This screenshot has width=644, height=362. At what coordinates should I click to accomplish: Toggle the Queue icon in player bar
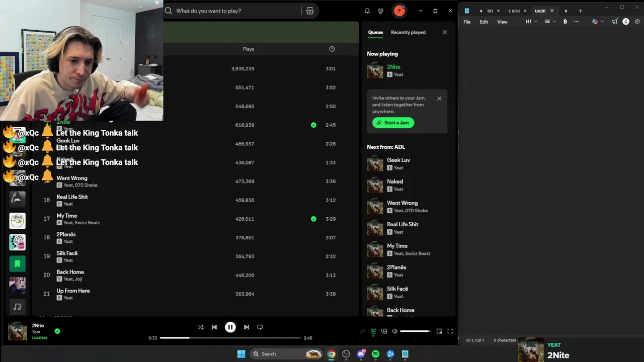tap(373, 331)
